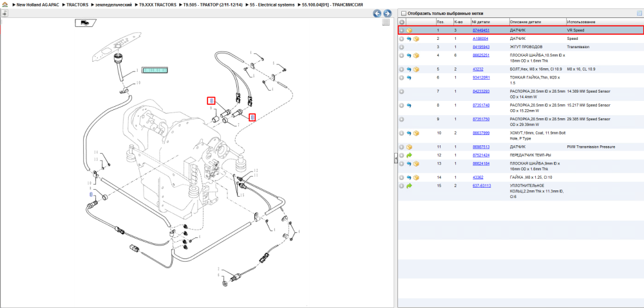Open part number 87521424 link
Screen dimensions: 644x308
pos(480,155)
